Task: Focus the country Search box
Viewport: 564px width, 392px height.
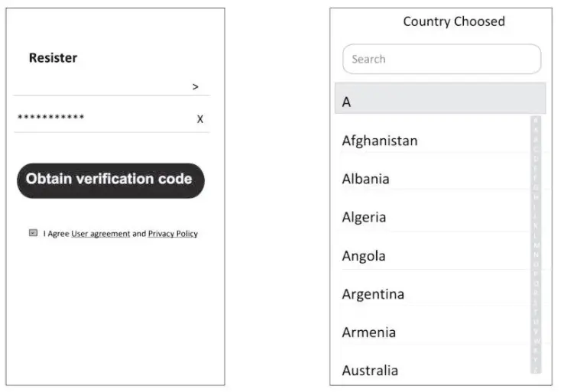Action: click(441, 59)
